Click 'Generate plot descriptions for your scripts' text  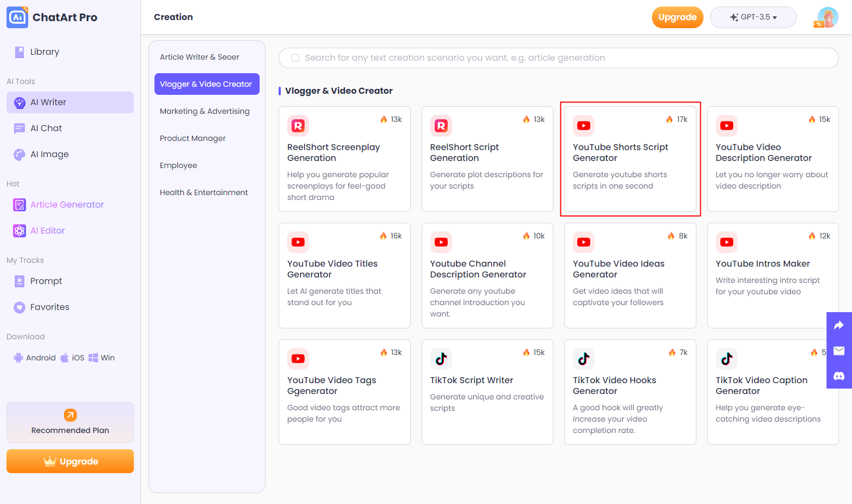coord(486,180)
